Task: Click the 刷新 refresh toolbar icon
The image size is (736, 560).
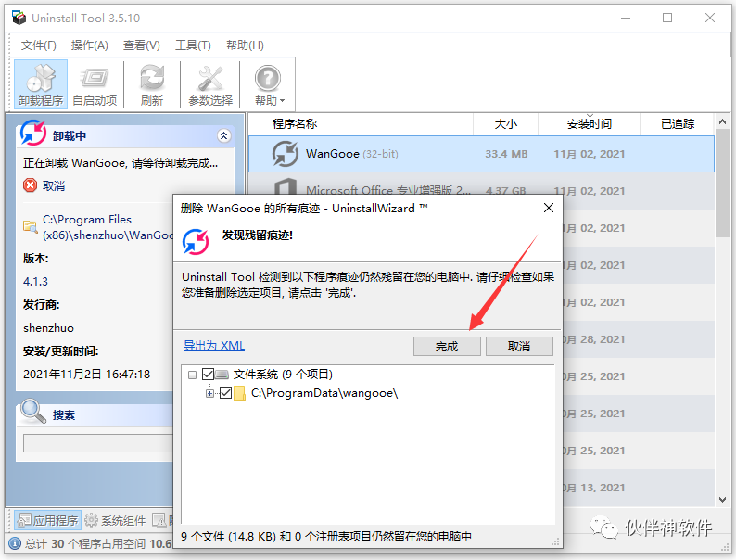Action: click(152, 84)
